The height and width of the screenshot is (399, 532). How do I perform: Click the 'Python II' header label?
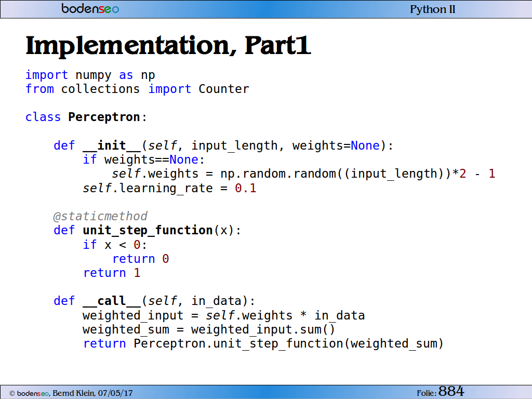[432, 9]
